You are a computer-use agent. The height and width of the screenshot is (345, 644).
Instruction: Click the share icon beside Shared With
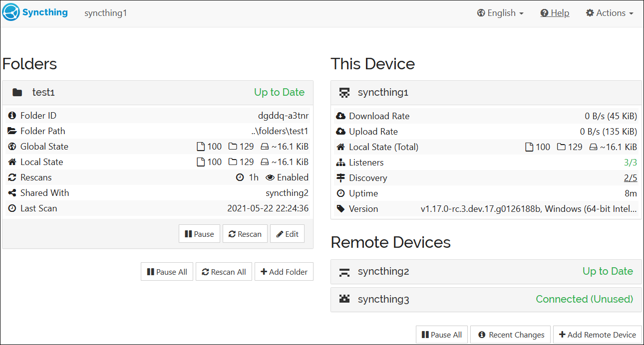pos(12,192)
